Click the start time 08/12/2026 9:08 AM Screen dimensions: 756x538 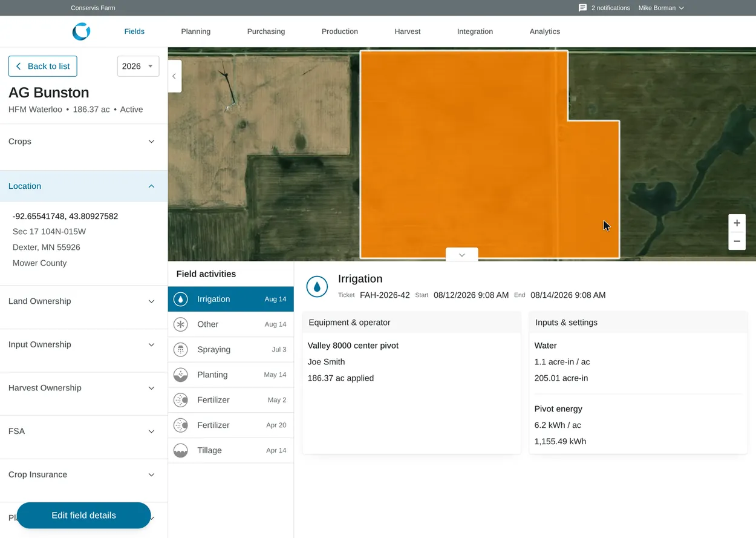(471, 295)
